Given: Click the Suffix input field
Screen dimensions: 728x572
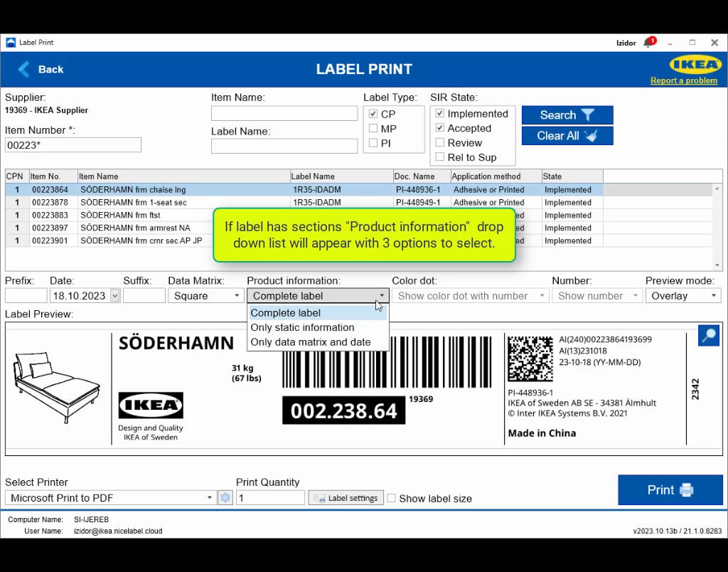Looking at the screenshot, I should tap(144, 295).
